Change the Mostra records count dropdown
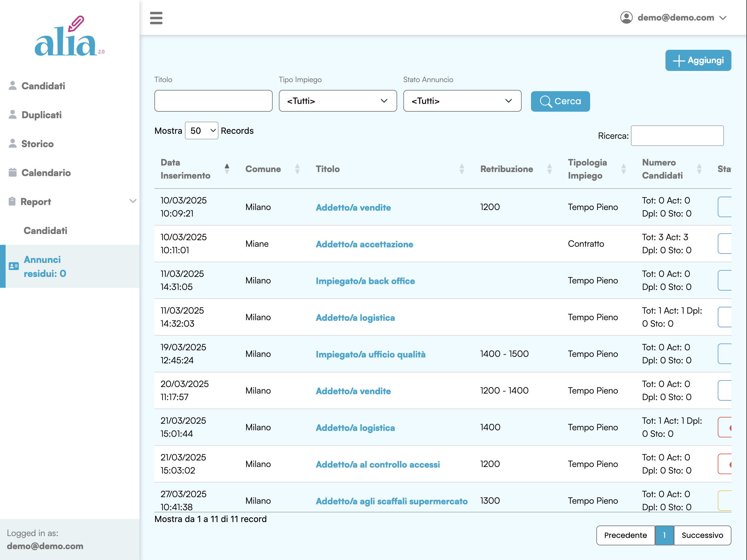Image resolution: width=747 pixels, height=560 pixels. 202,131
